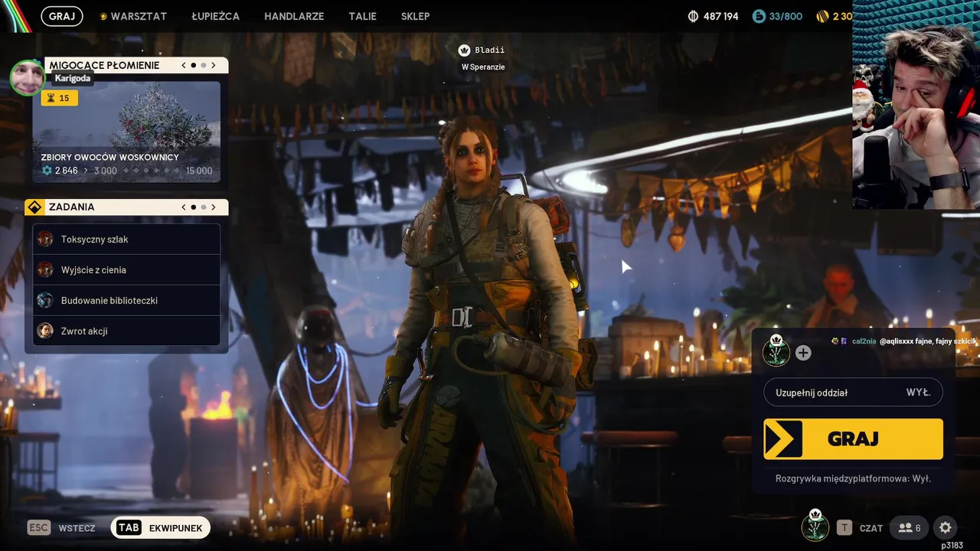The width and height of the screenshot is (980, 551).
Task: Open the Wyjście z cienia quest
Action: tap(126, 270)
